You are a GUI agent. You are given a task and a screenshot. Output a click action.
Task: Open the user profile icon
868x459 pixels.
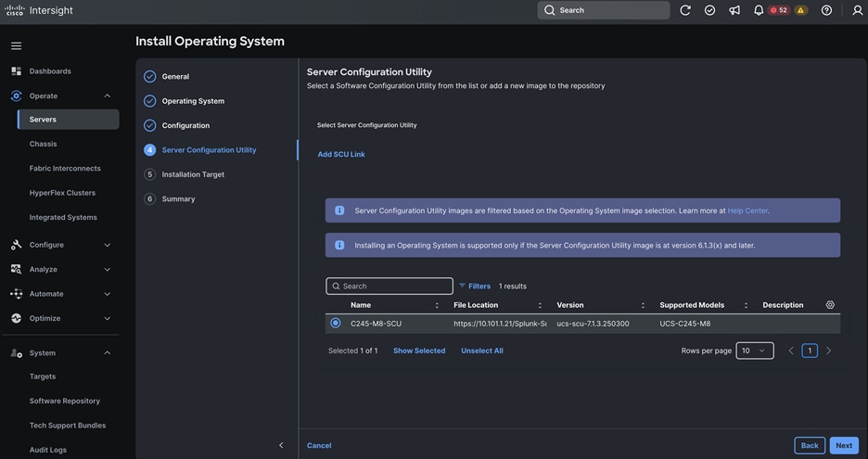tap(857, 10)
